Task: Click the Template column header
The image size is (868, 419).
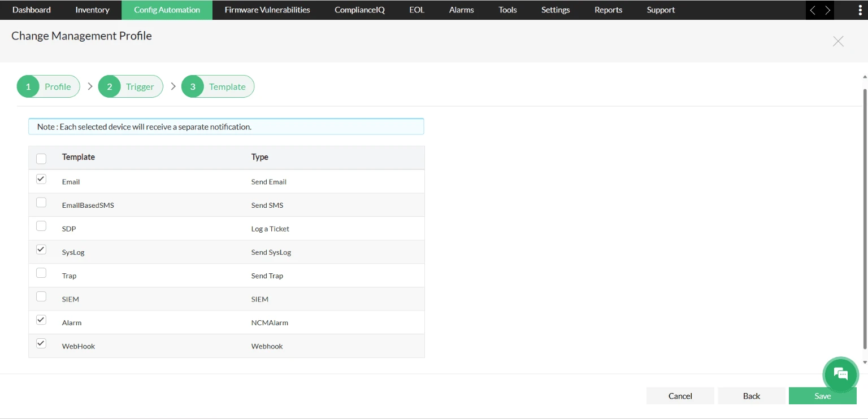Action: 79,157
